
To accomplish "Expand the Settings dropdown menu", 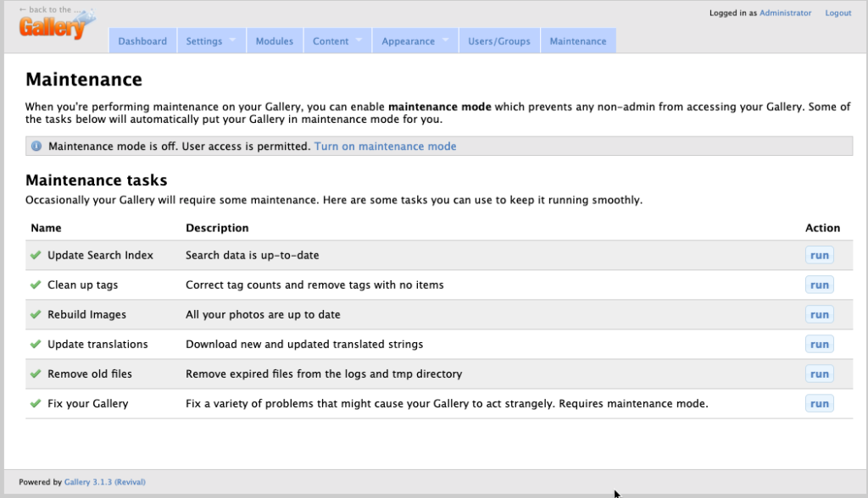I will 210,41.
